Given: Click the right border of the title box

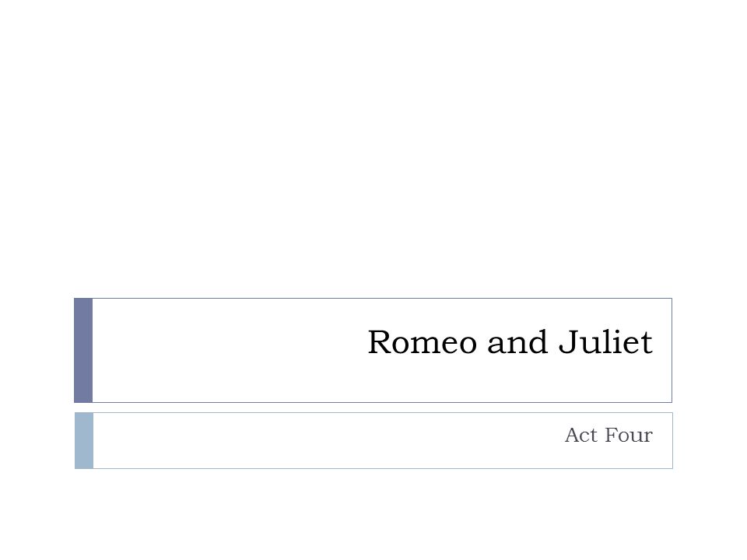Looking at the screenshot, I should tap(672, 351).
